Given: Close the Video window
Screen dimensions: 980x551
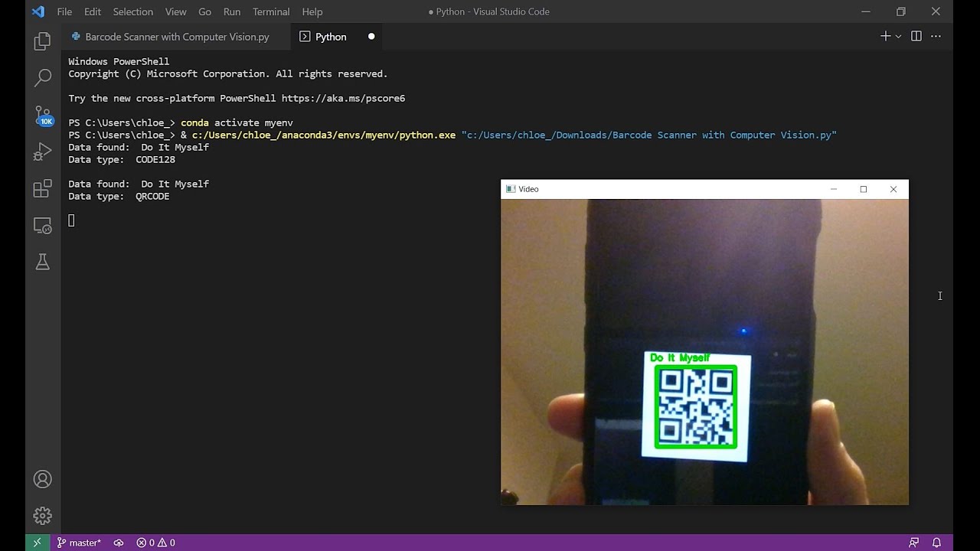Looking at the screenshot, I should [x=893, y=189].
